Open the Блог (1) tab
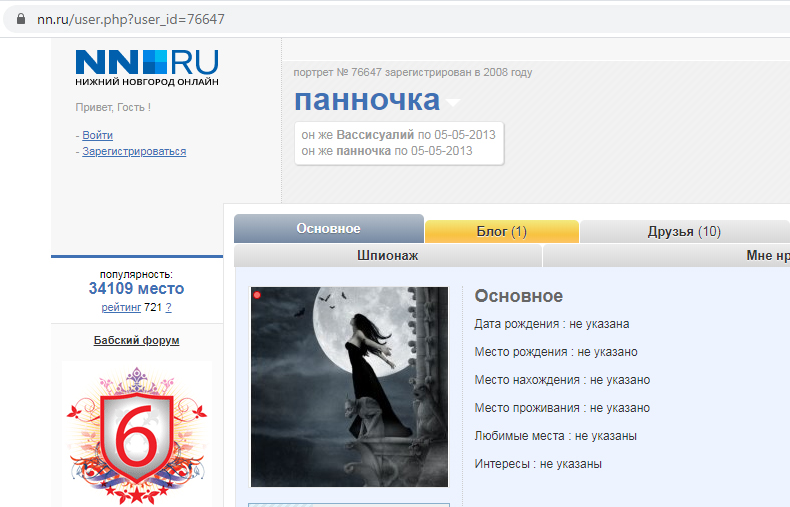 (501, 231)
